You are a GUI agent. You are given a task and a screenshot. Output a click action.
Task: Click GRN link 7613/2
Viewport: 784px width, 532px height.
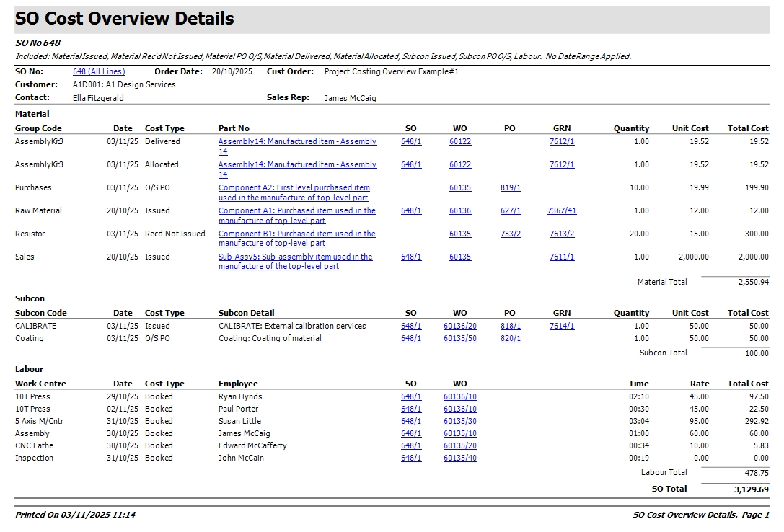coord(562,234)
